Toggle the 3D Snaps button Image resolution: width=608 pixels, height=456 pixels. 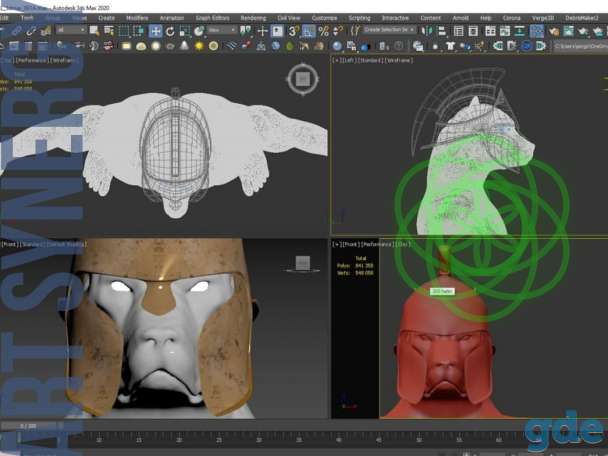tap(293, 31)
